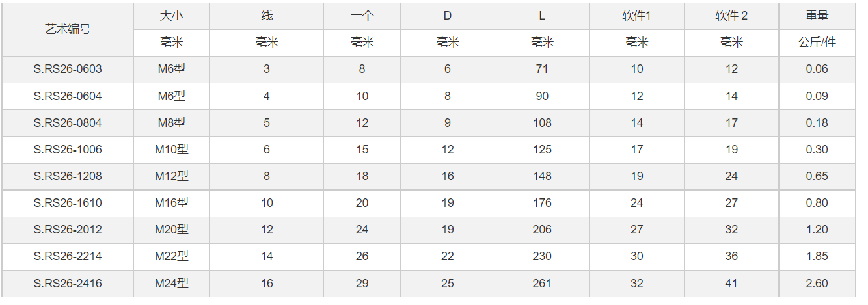The image size is (868, 305).
Task: Select the M24型 size cell
Action: 172,284
